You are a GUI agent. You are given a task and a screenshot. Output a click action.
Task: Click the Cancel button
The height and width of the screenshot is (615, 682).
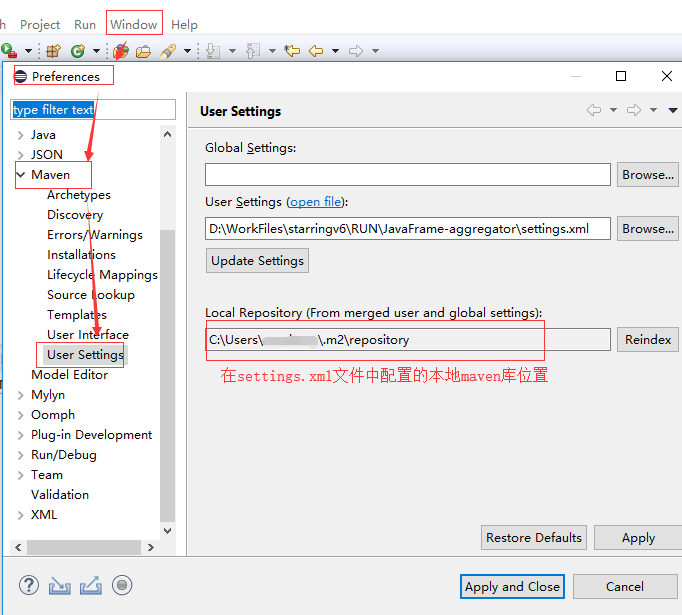(625, 586)
